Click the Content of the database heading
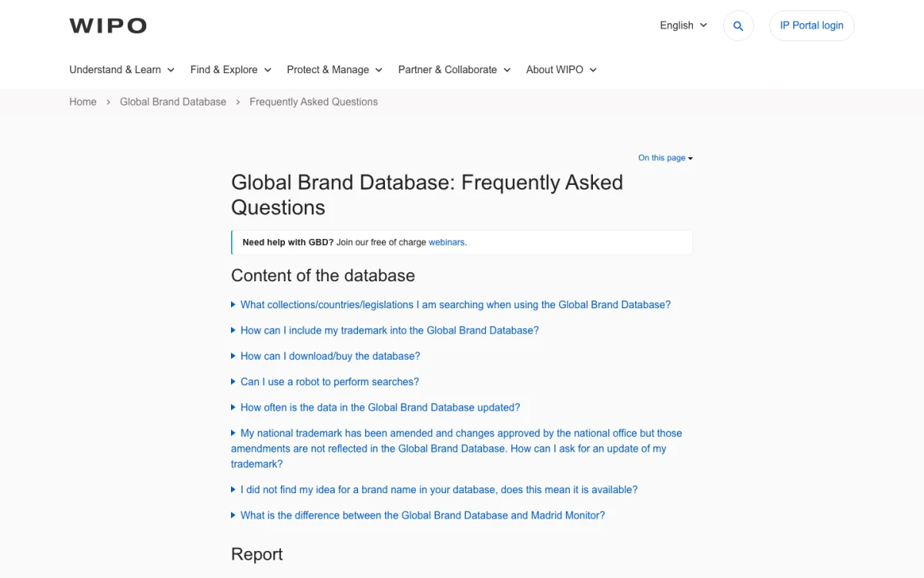This screenshot has height=578, width=924. pyautogui.click(x=323, y=276)
